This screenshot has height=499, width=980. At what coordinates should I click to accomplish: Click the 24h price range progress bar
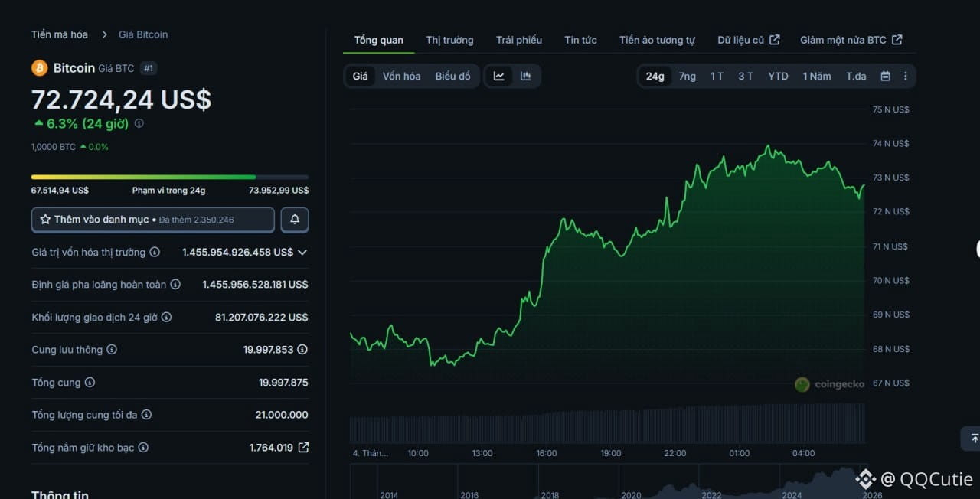coord(170,177)
